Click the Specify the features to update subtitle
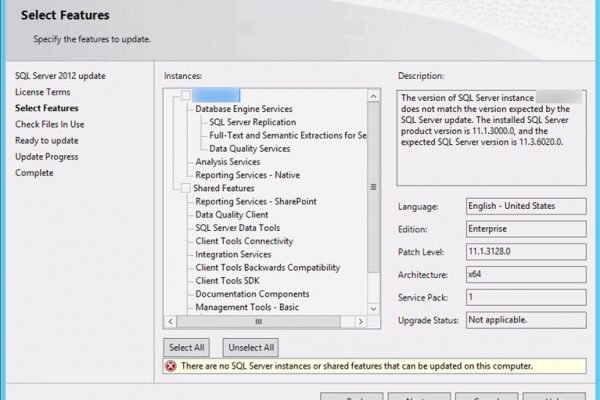 click(91, 39)
